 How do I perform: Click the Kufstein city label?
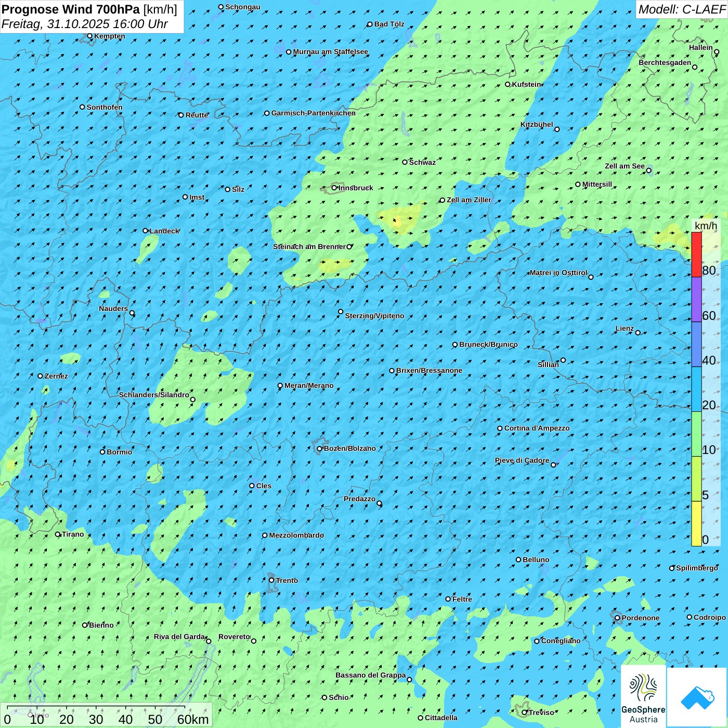click(x=527, y=84)
